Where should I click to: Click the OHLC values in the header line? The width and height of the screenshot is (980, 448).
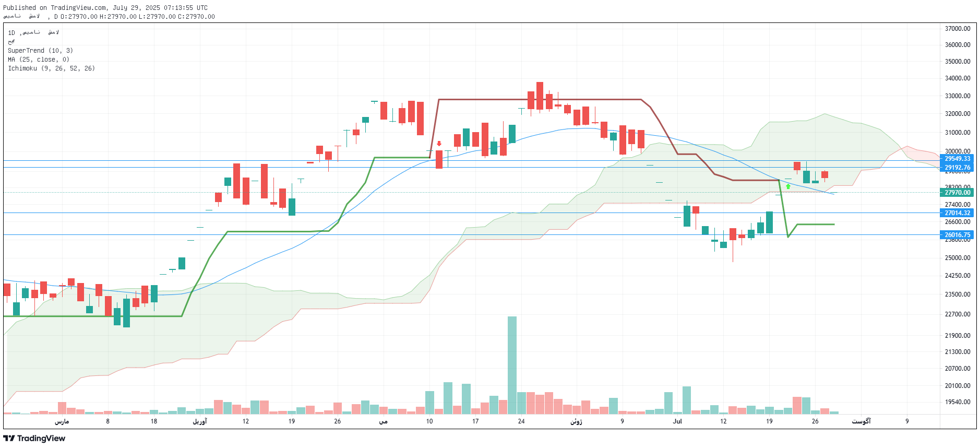137,17
